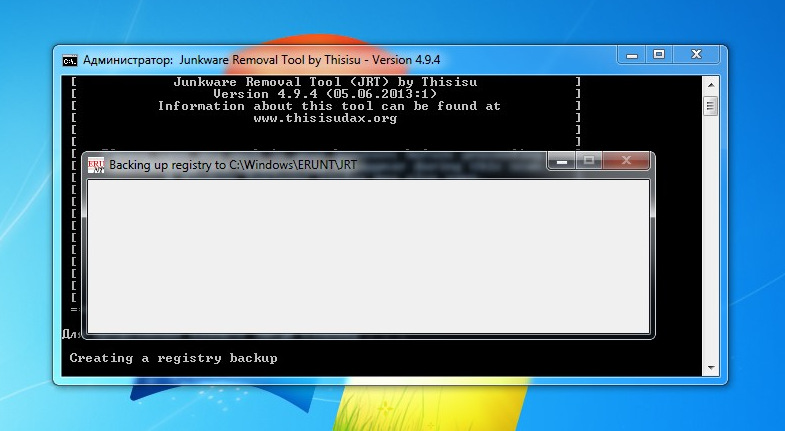
Task: Click 'Junkware Removal Tool (JRT) by Thisisu' header line
Action: (x=325, y=82)
